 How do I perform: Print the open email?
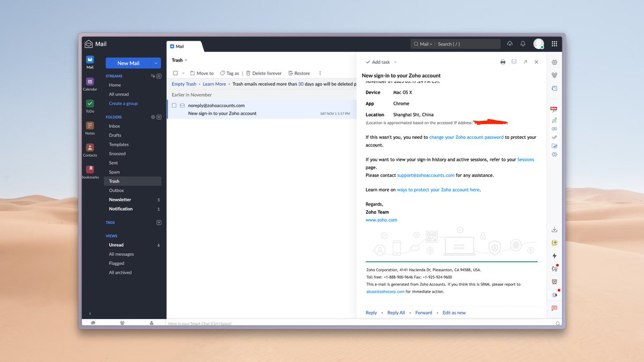click(x=503, y=62)
